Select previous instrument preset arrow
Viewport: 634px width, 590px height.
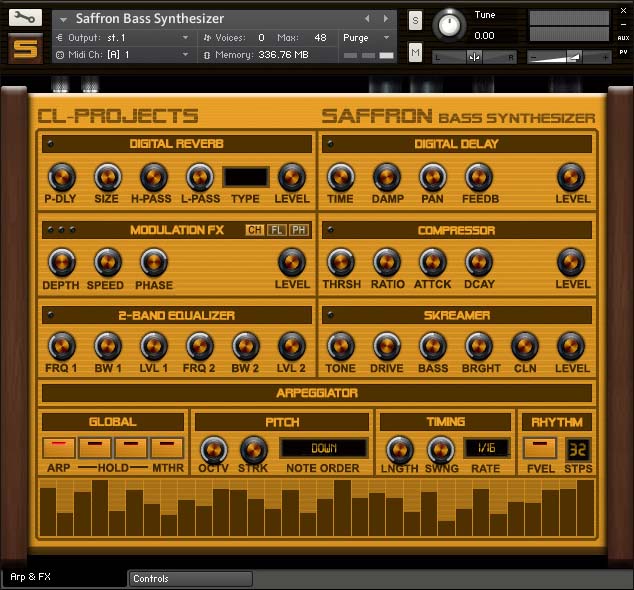(x=367, y=19)
